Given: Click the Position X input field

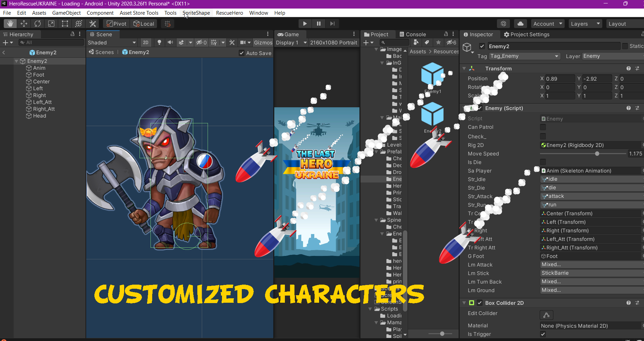Looking at the screenshot, I should [x=560, y=79].
